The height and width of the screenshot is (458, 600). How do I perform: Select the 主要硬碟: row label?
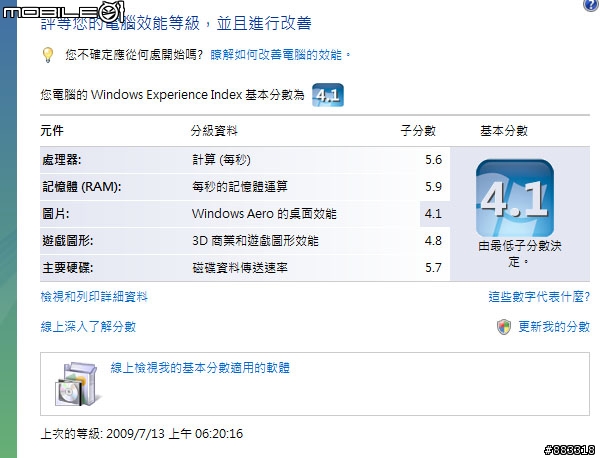68,267
